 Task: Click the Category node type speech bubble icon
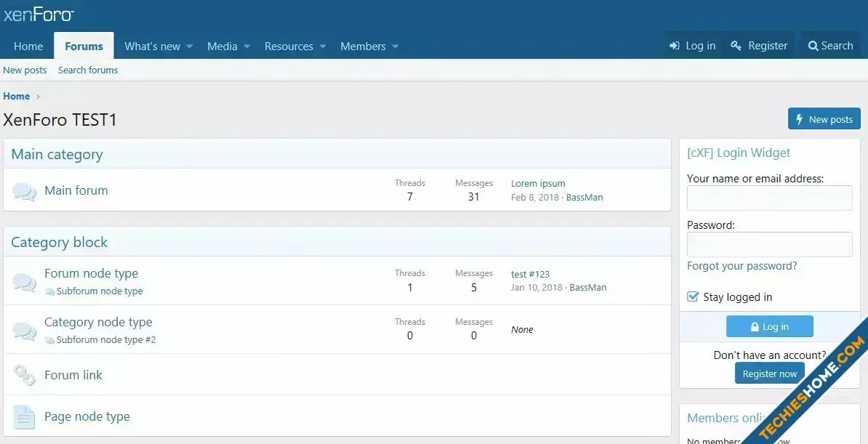click(25, 331)
